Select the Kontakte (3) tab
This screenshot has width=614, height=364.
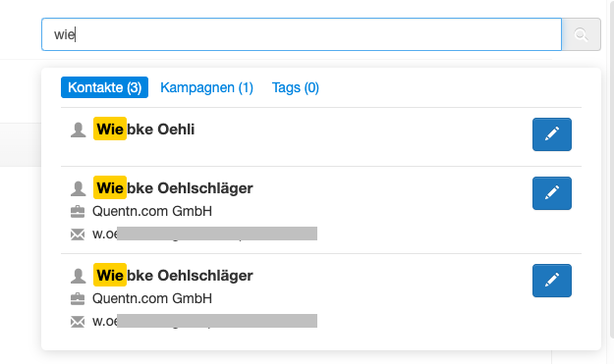(x=104, y=87)
